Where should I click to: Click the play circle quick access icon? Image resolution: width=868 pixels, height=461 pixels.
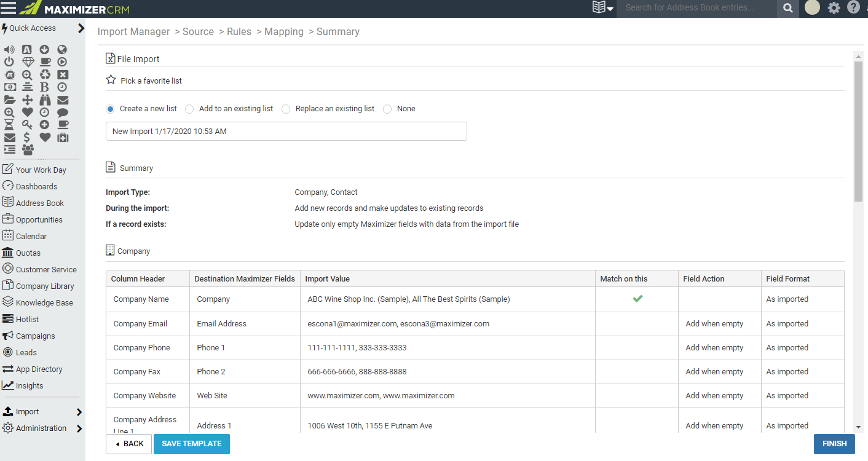pos(62,61)
